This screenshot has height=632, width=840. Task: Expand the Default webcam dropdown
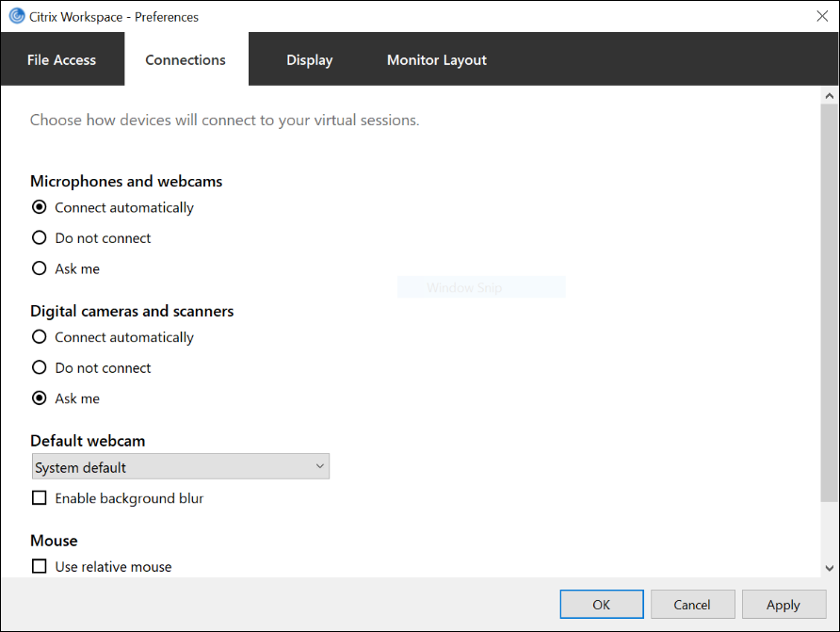tap(180, 467)
